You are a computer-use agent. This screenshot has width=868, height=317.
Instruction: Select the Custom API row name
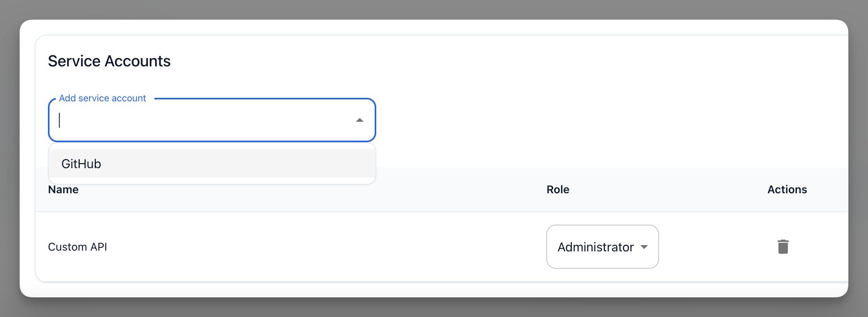(x=77, y=247)
